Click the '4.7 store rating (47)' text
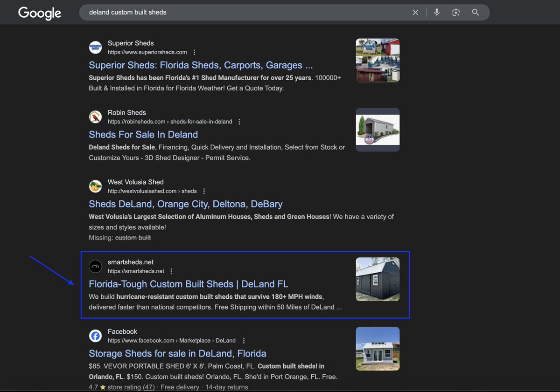 coord(122,387)
